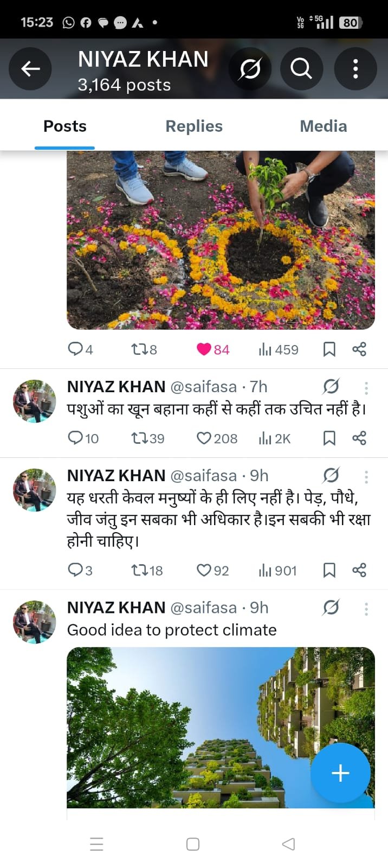Open the Media tab

point(324,126)
